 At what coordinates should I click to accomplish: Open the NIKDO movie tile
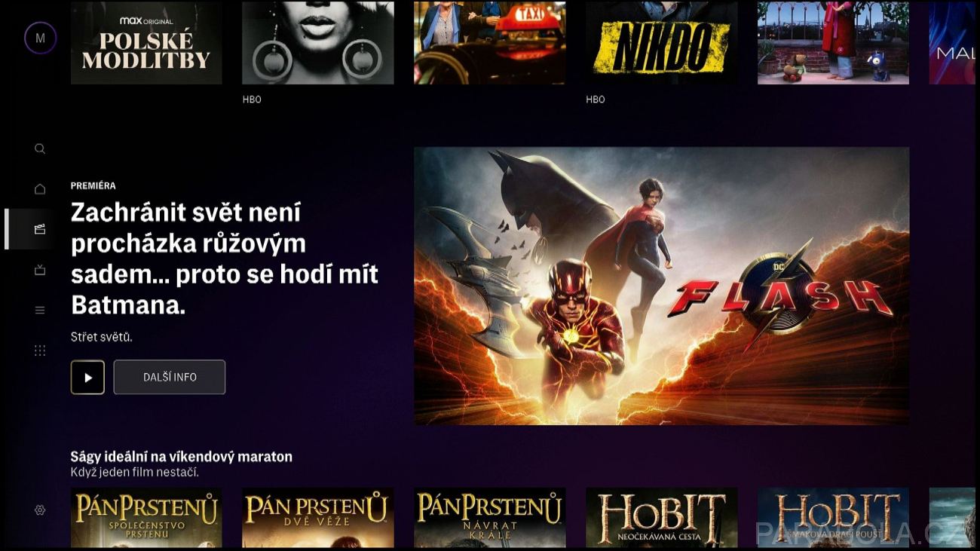coord(661,42)
